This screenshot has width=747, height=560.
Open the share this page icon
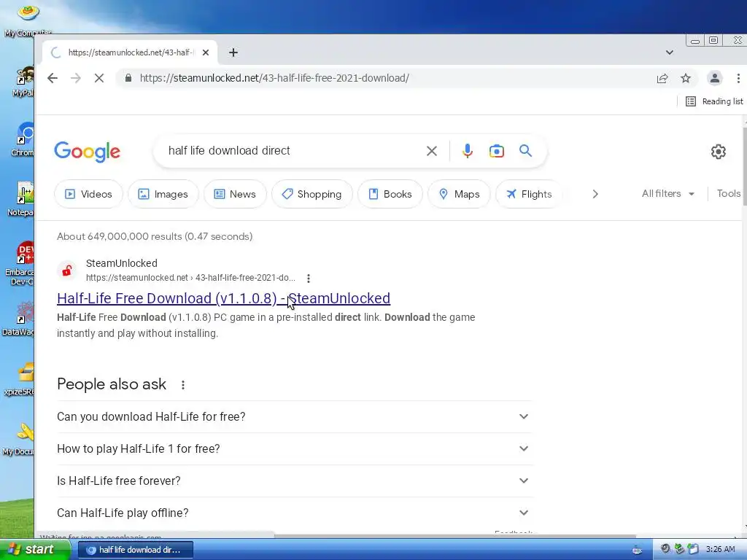tap(662, 79)
